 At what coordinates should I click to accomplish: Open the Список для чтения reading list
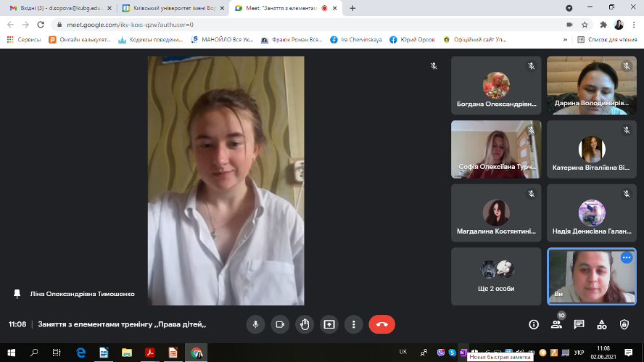coord(607,39)
